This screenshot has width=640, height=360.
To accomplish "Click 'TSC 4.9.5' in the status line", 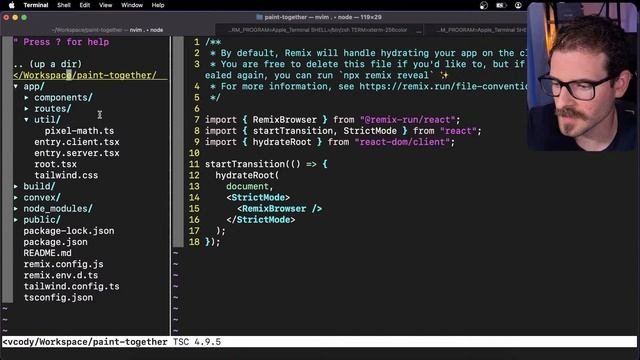I will click(197, 342).
